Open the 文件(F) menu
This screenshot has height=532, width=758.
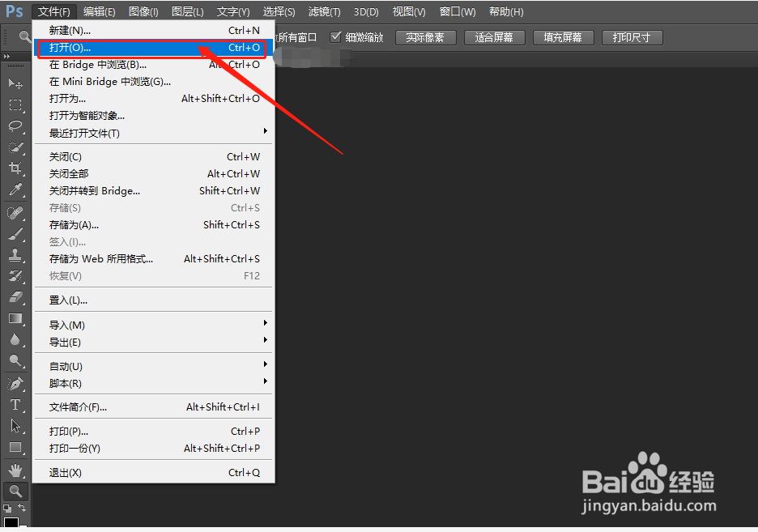pyautogui.click(x=54, y=11)
